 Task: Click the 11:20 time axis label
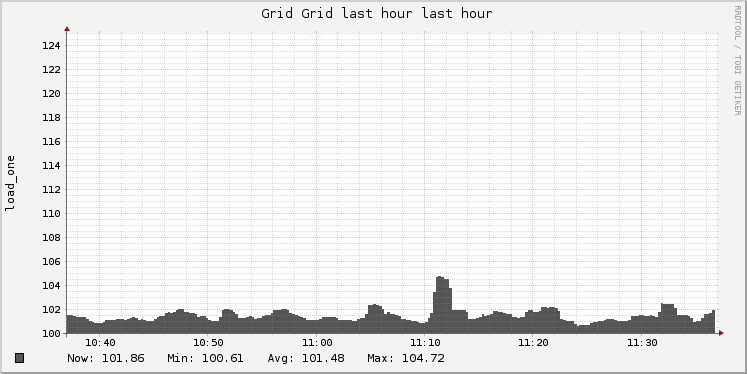pos(534,343)
